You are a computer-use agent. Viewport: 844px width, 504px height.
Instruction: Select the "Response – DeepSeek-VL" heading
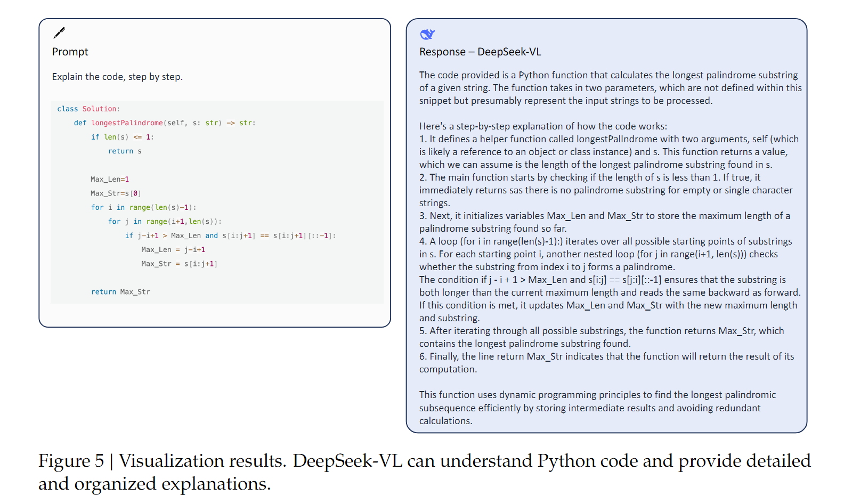[x=480, y=52]
